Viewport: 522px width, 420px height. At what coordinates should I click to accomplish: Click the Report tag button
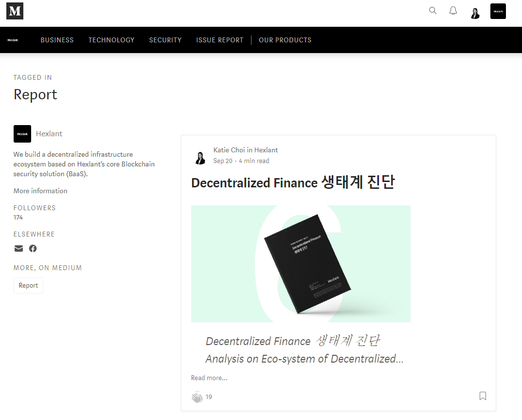(x=28, y=286)
